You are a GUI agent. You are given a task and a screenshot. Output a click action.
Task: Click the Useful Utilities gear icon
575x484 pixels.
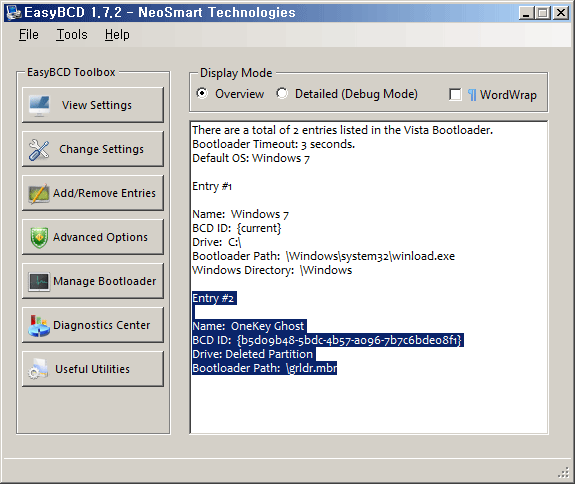pos(38,369)
